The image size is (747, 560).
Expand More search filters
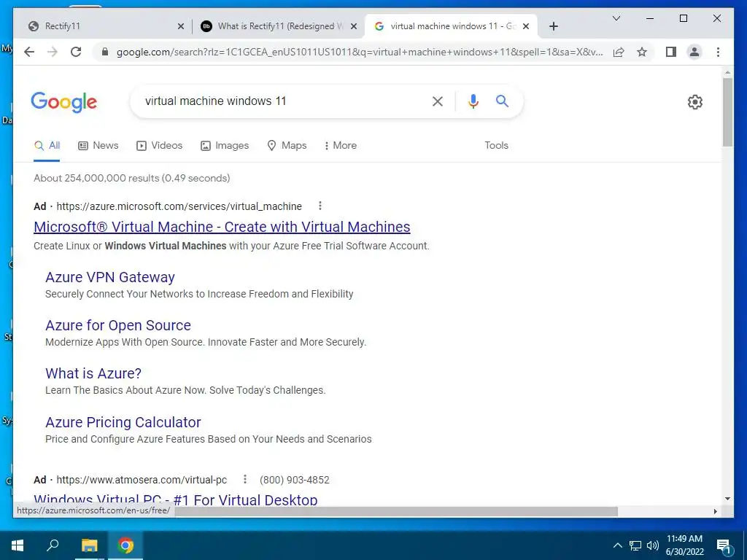(x=340, y=146)
